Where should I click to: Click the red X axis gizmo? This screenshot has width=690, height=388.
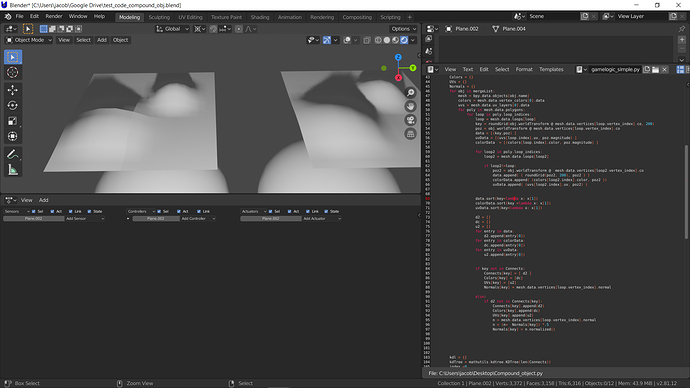(398, 78)
